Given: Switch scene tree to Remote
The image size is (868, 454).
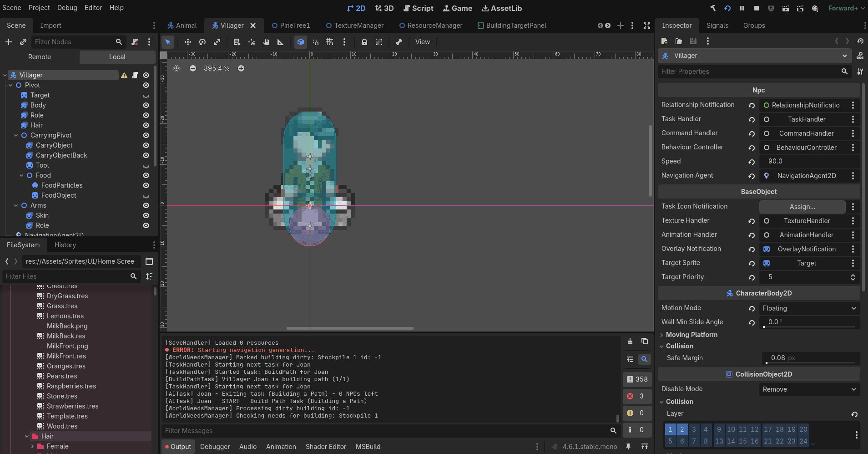Looking at the screenshot, I should [x=40, y=57].
